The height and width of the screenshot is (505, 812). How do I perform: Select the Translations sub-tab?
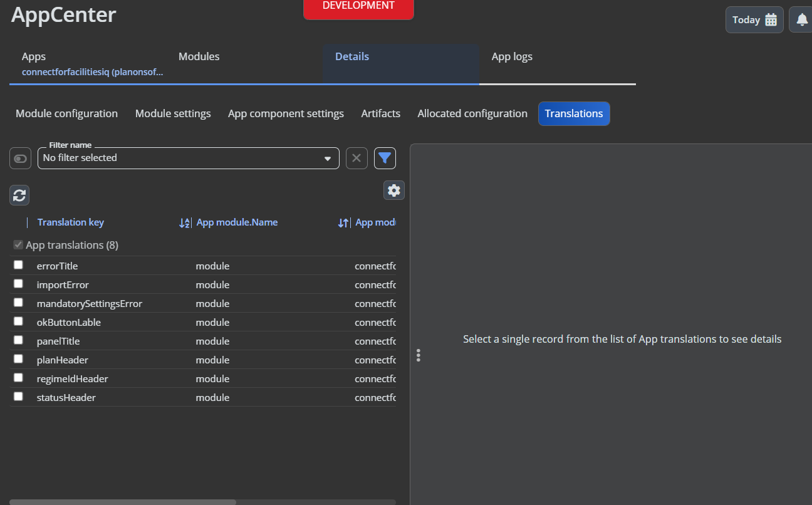[574, 113]
